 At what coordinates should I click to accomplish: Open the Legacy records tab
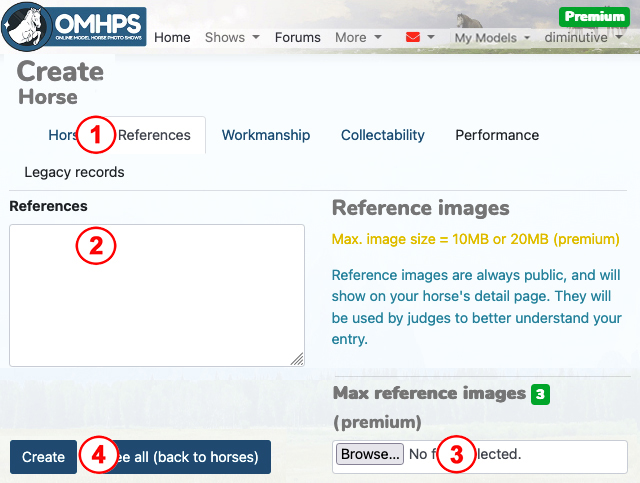(x=74, y=172)
